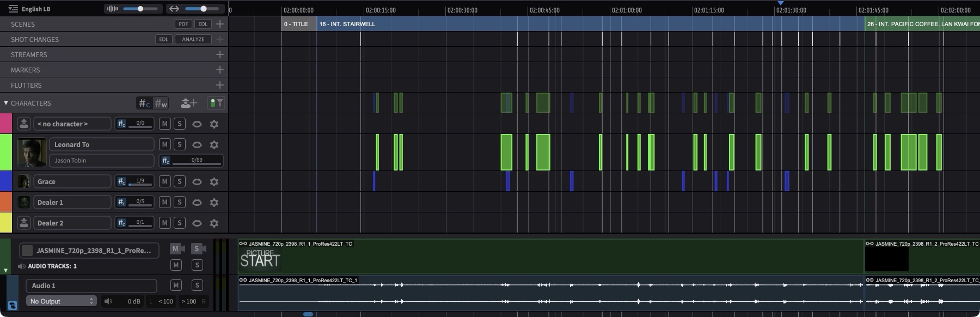Hide the Grace track with eye icon
The width and height of the screenshot is (980, 317).
click(197, 181)
